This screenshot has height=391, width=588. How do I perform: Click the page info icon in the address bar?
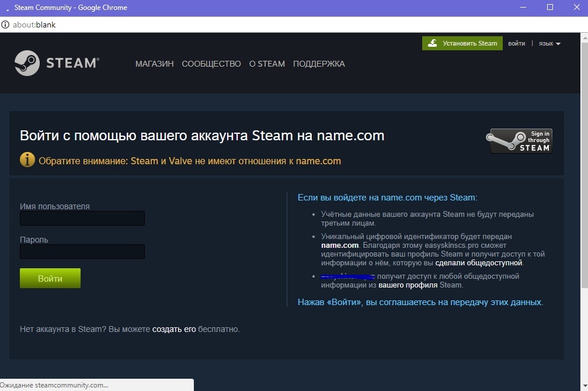coord(5,25)
